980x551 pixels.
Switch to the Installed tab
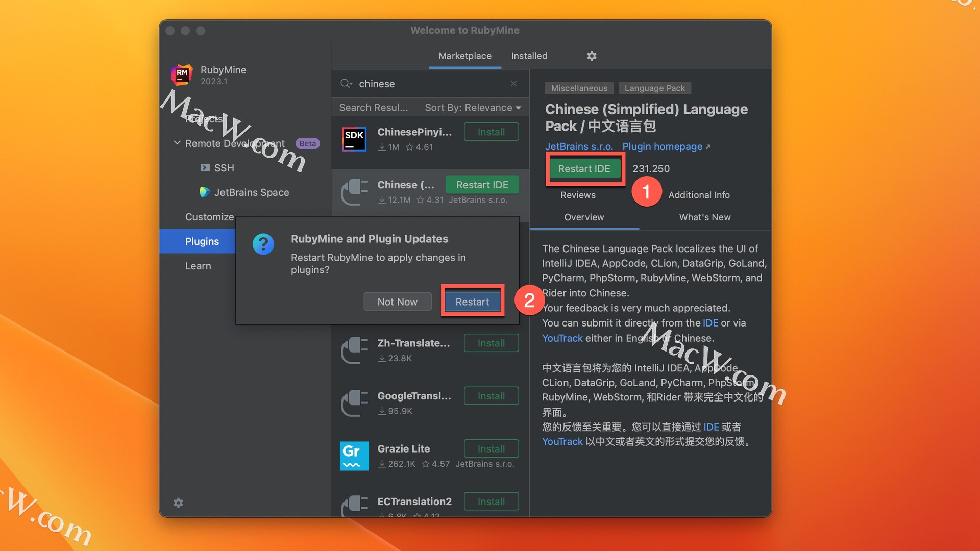pos(529,56)
